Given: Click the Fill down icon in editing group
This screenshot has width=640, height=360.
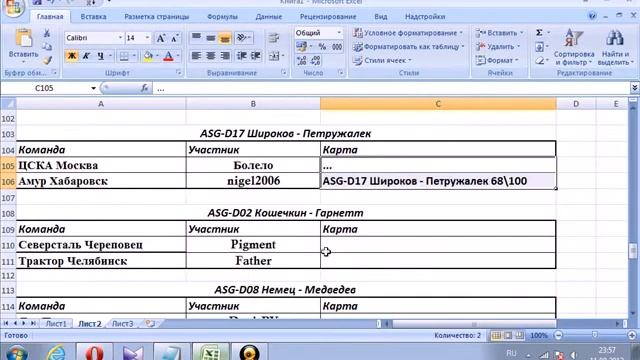Looking at the screenshot, I should [539, 47].
